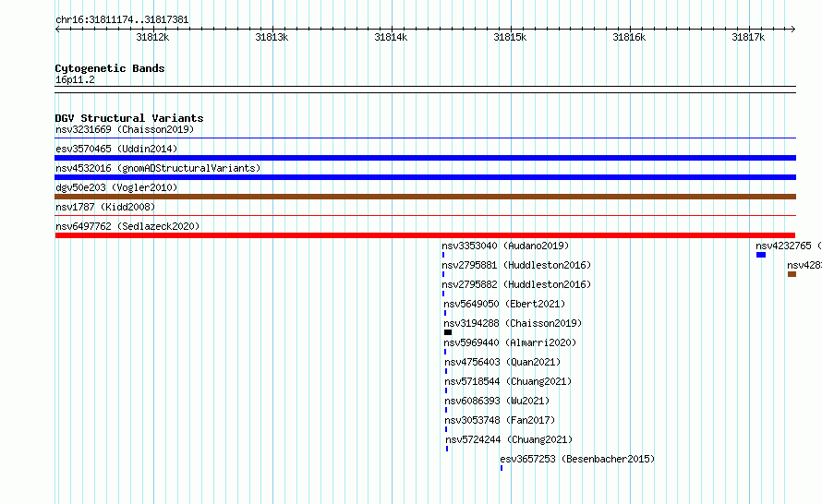Open nsv5649050 (Ebert2021) variant
The width and height of the screenshot is (822, 504).
pyautogui.click(x=504, y=304)
